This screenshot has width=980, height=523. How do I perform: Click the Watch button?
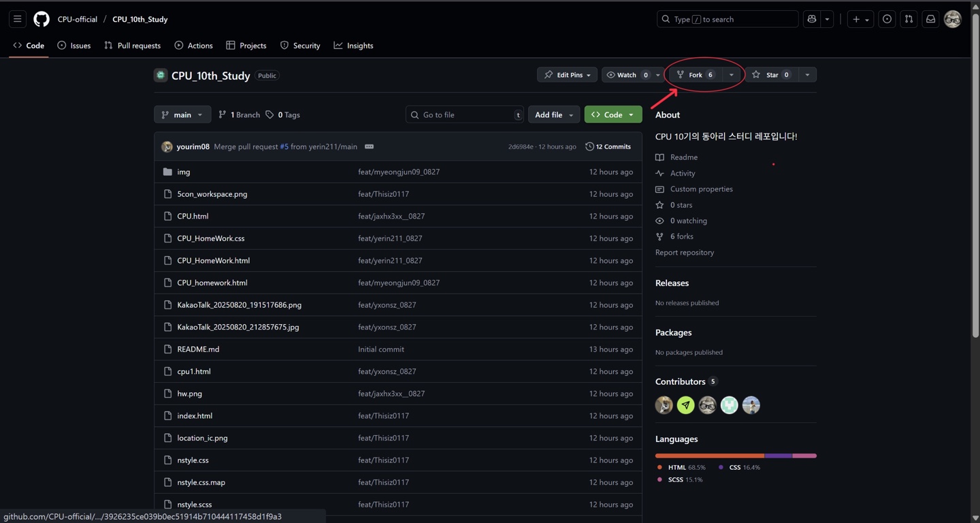coord(627,75)
